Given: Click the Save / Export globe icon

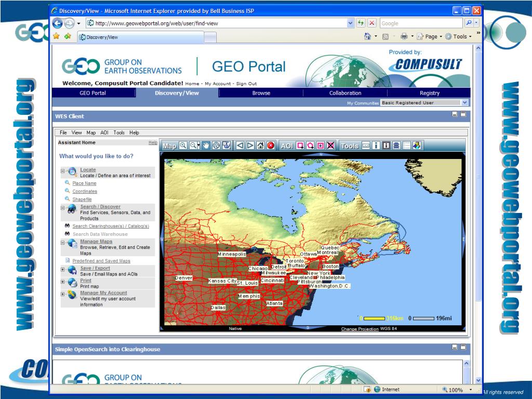Looking at the screenshot, I should pos(72,270).
